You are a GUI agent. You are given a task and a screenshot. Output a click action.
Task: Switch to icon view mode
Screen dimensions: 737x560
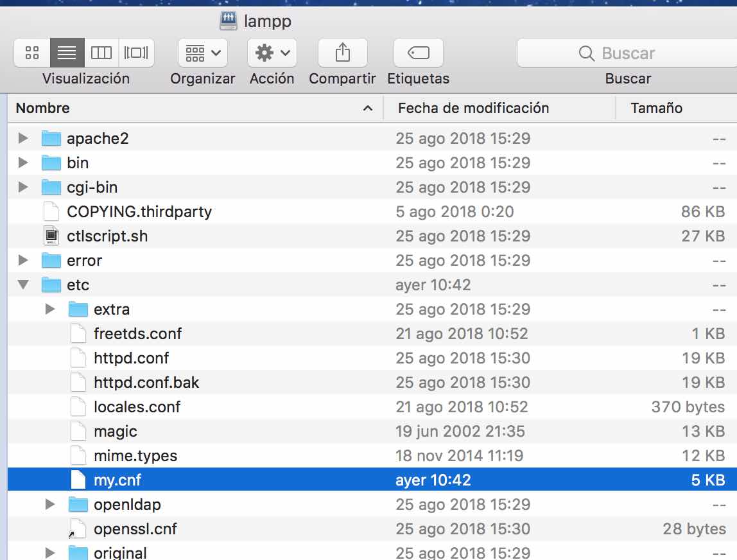point(32,53)
